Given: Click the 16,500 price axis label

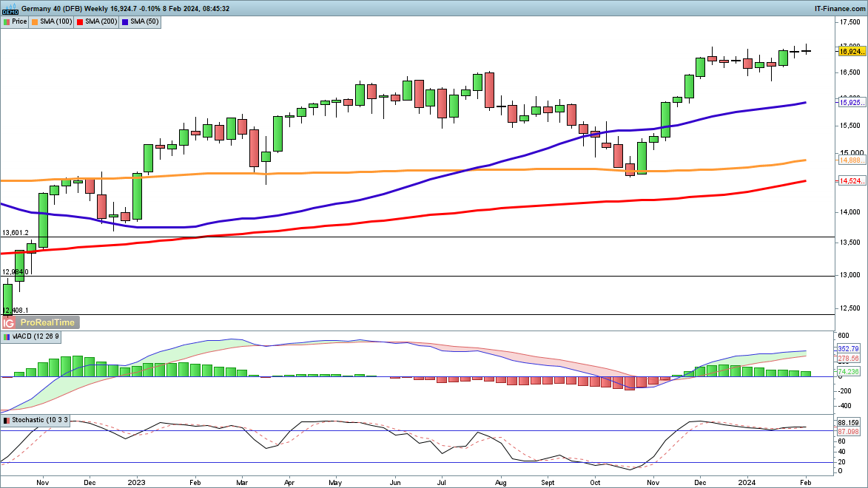Looking at the screenshot, I should coord(850,72).
